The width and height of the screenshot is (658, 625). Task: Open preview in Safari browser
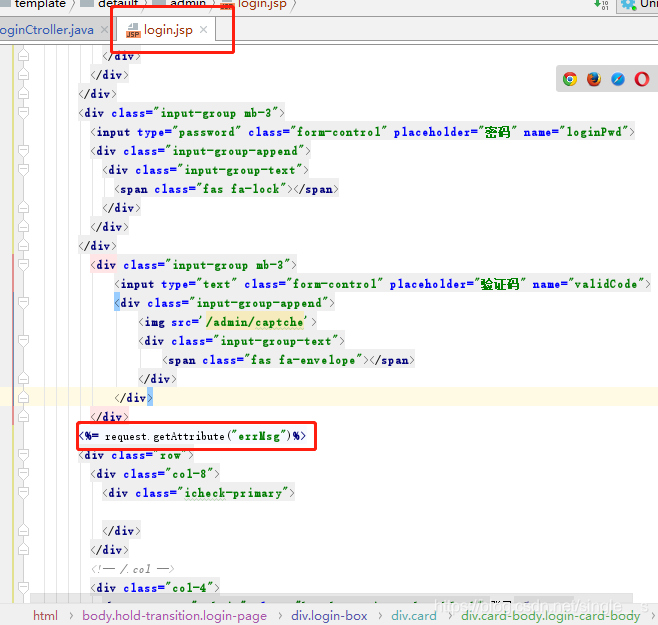click(x=618, y=79)
